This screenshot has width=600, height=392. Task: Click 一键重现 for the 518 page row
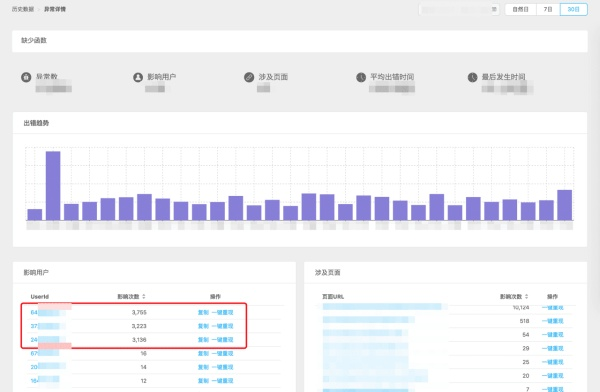[x=553, y=321]
